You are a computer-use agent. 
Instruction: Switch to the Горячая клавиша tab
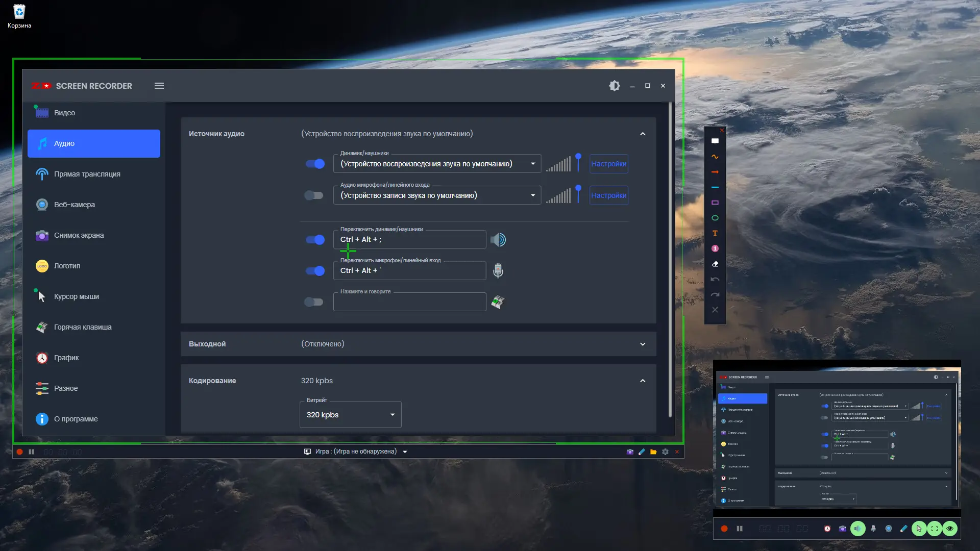coord(83,327)
